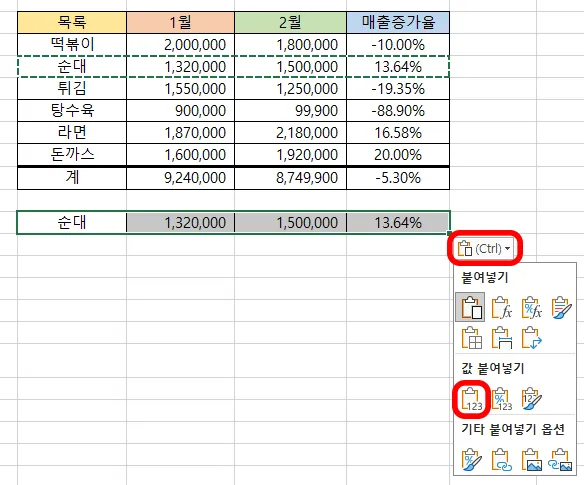Choose Formulas and Number Formatting (%fx) paste
Image resolution: width=584 pixels, height=485 pixels.
coord(531,307)
